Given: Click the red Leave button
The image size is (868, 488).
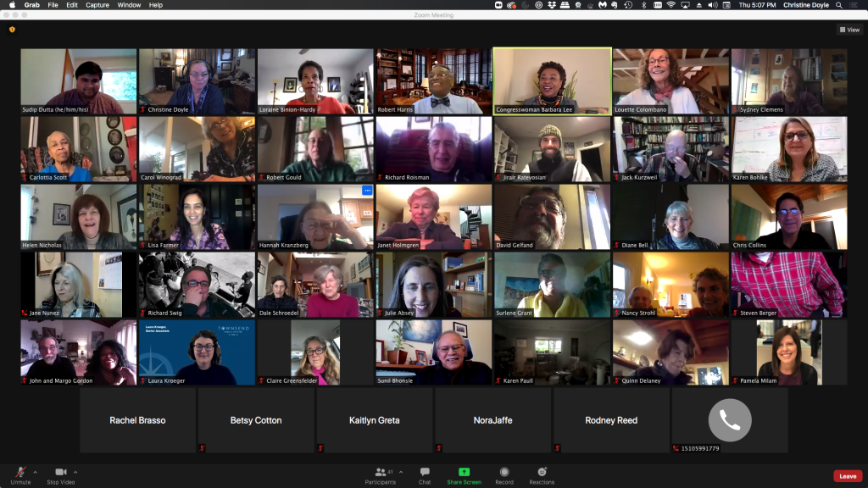Looking at the screenshot, I should tap(847, 476).
